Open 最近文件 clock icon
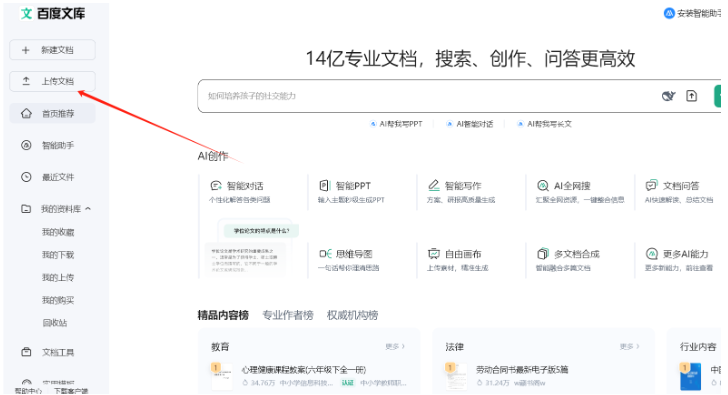Screen dimensions: 728x395 (26, 177)
